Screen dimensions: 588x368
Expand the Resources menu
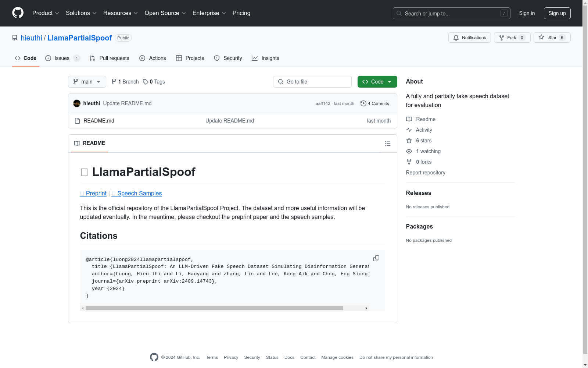click(121, 13)
